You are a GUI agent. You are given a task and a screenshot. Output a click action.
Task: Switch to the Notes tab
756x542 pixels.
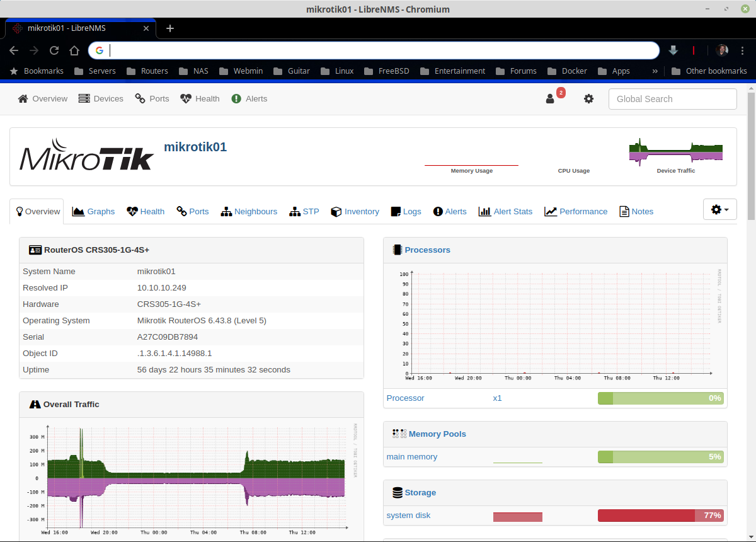coord(637,212)
